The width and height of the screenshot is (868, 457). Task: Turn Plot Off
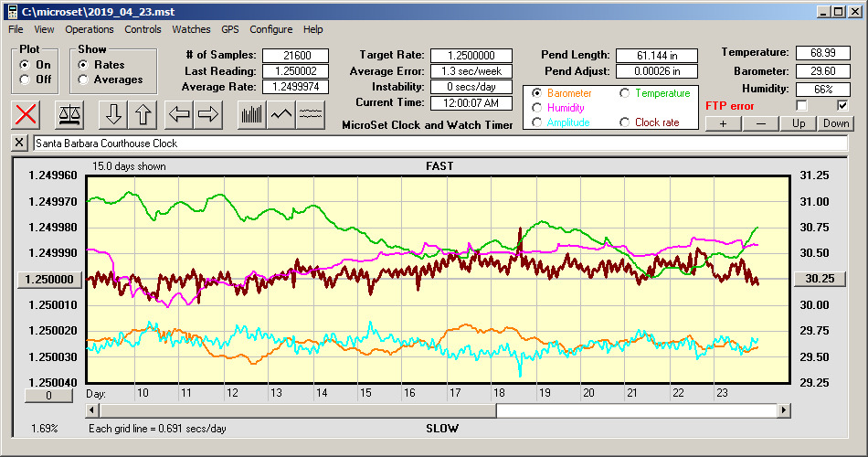[35, 80]
